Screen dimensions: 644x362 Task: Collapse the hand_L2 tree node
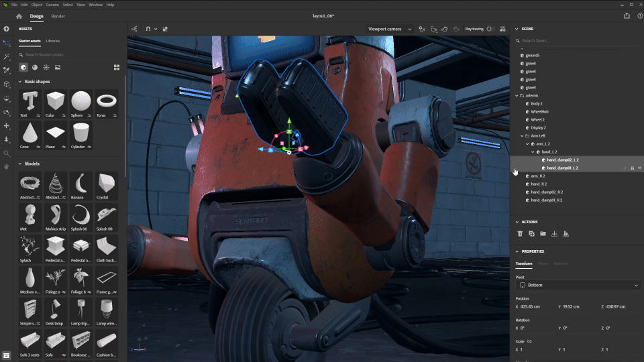(533, 152)
